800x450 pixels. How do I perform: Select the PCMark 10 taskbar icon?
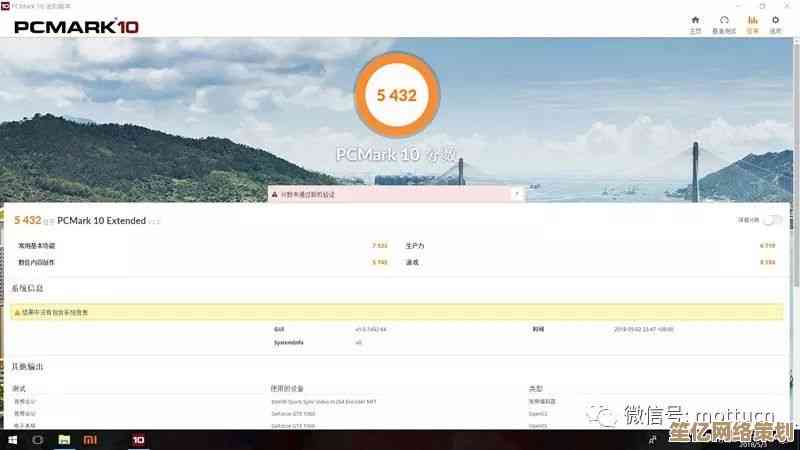tap(138, 440)
